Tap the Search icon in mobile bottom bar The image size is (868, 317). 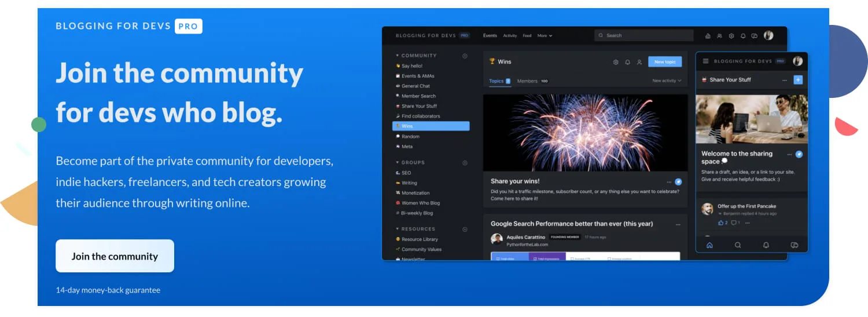click(738, 245)
